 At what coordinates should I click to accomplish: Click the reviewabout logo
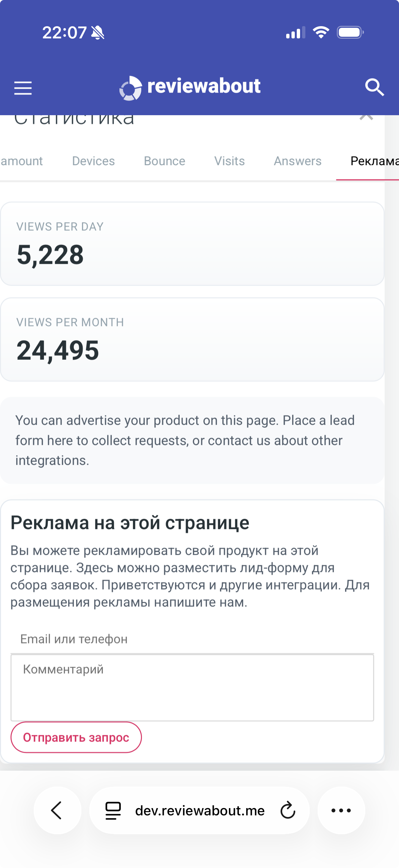(x=190, y=87)
